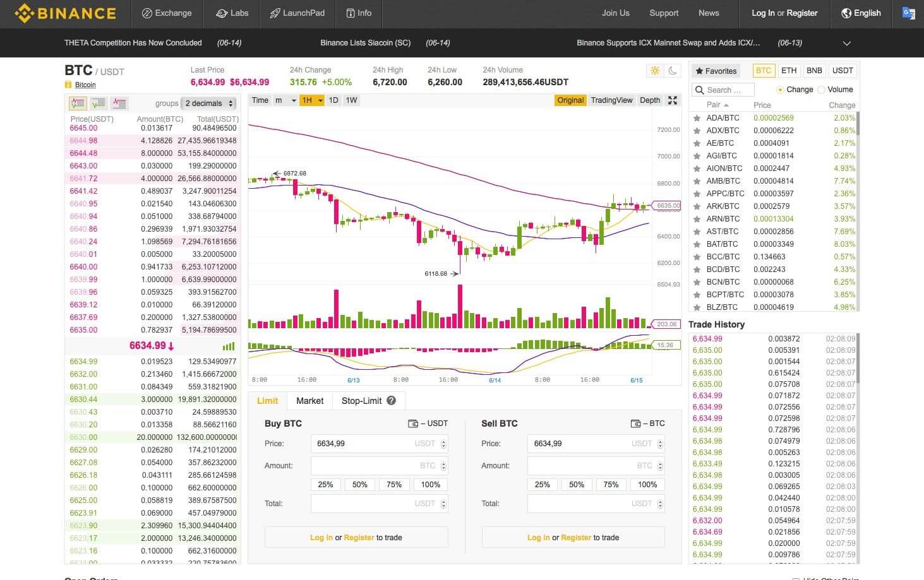This screenshot has width=924, height=580.
Task: Select the Change radio button
Action: 781,90
